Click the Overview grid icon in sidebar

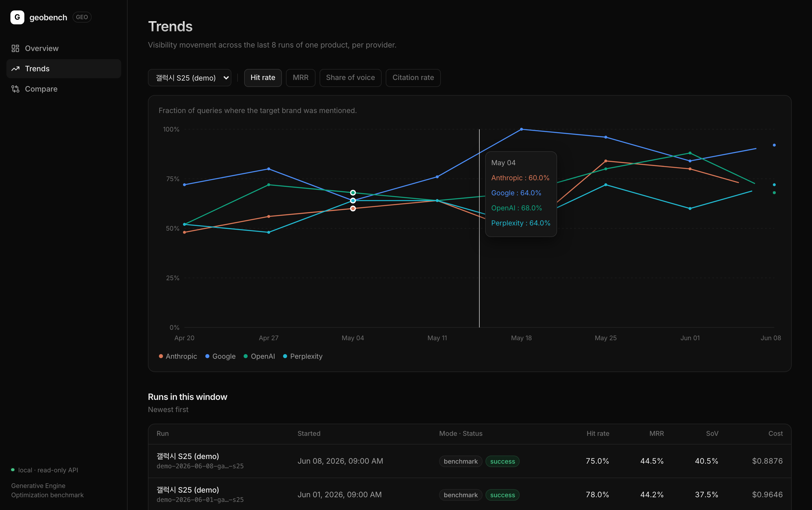[x=15, y=48]
